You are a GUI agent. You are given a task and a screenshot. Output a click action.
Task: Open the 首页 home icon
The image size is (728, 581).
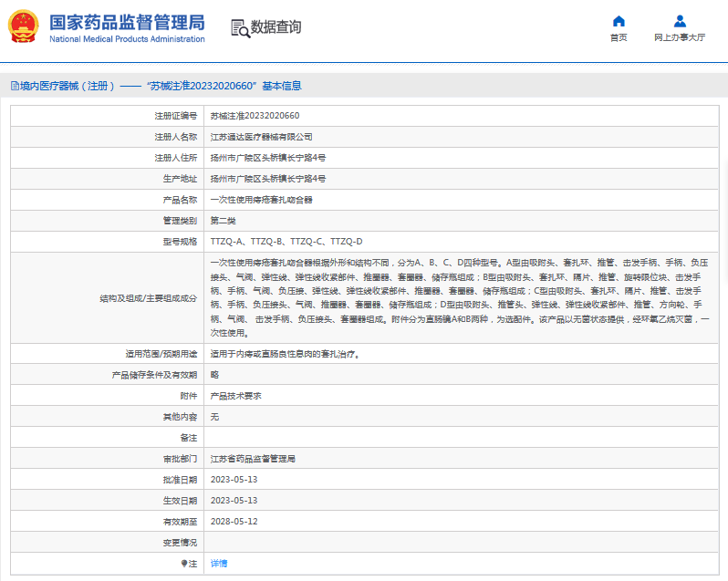tap(619, 21)
